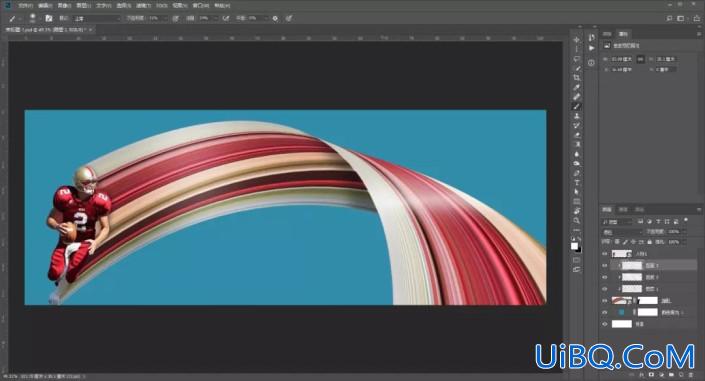Open the Layers panel flyout menu
The width and height of the screenshot is (705, 381).
tap(699, 210)
